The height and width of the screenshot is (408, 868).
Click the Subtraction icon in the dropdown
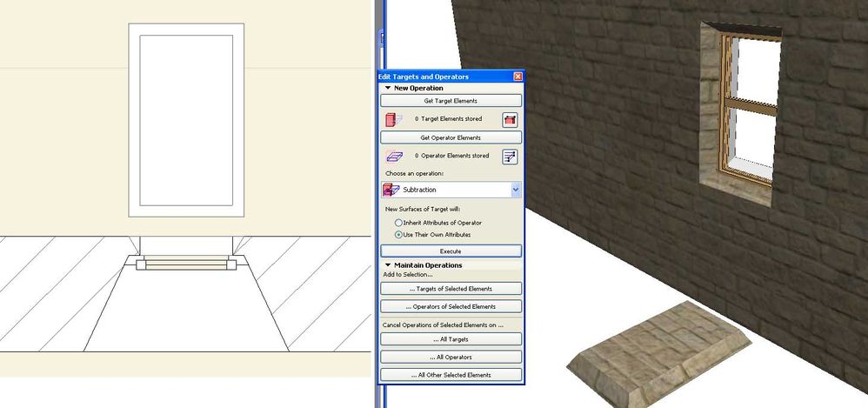[391, 190]
